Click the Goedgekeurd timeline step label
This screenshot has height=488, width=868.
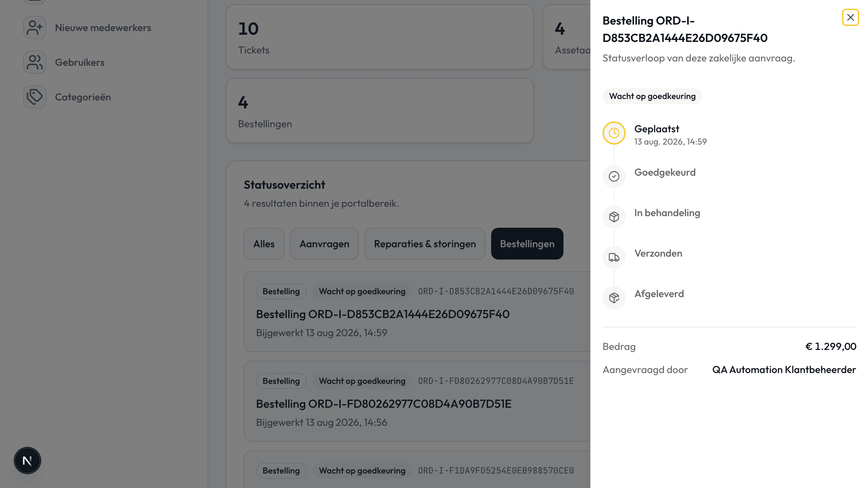click(x=665, y=172)
